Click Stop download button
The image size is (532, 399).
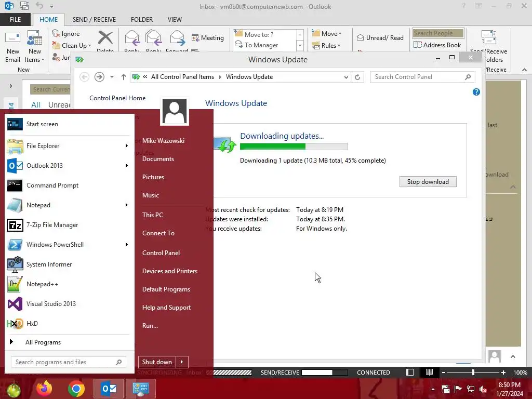point(428,182)
